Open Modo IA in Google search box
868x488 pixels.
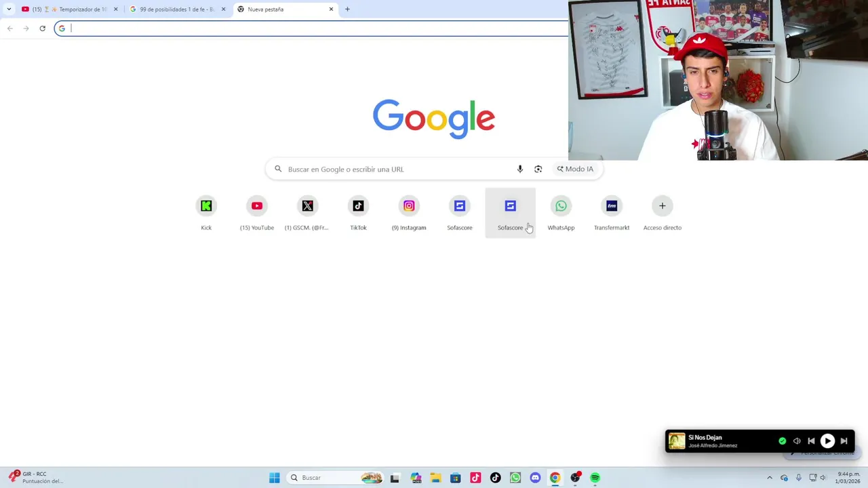(x=575, y=169)
